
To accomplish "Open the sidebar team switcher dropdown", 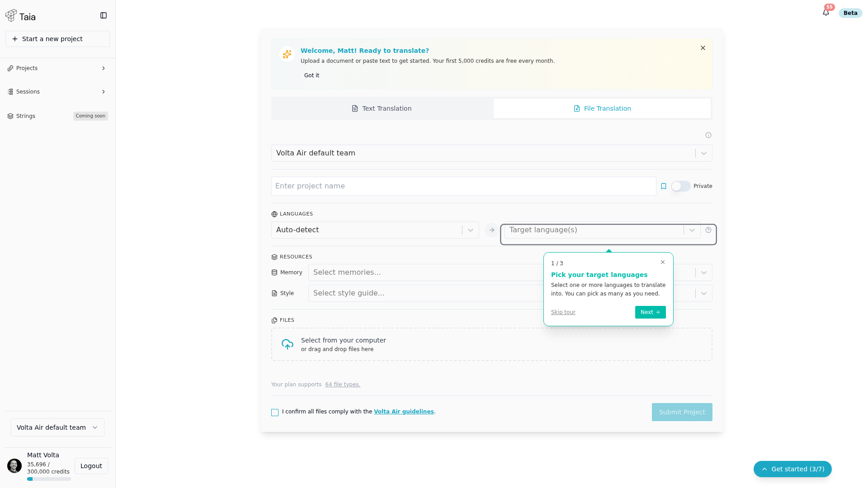I will (57, 427).
